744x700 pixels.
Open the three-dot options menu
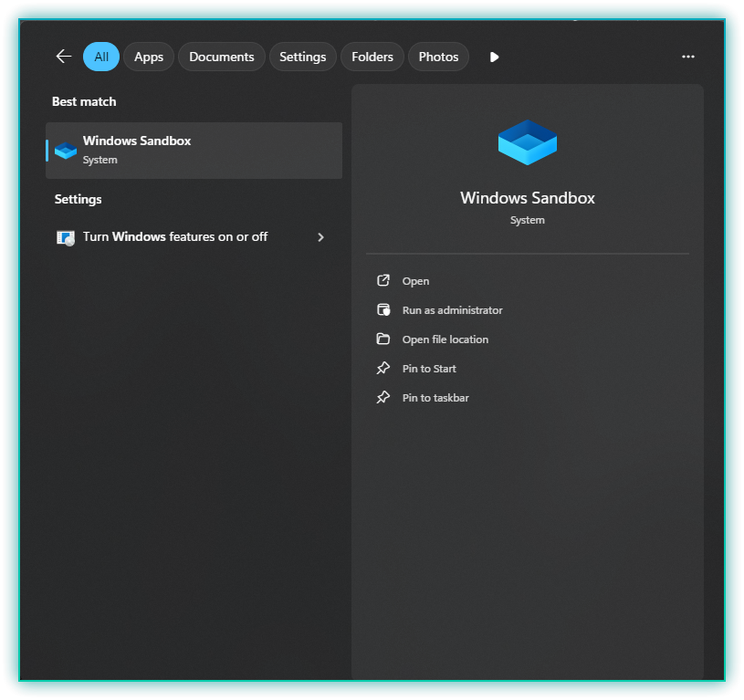[688, 57]
